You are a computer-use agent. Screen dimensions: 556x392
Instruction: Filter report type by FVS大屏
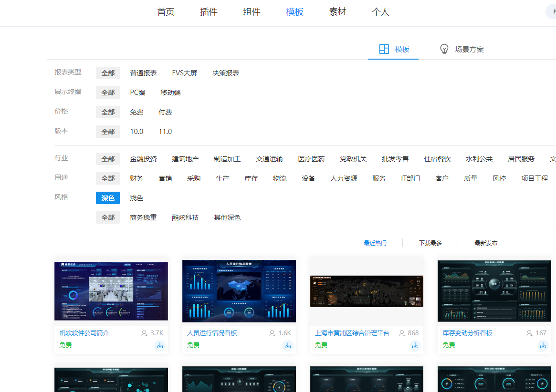pyautogui.click(x=184, y=73)
